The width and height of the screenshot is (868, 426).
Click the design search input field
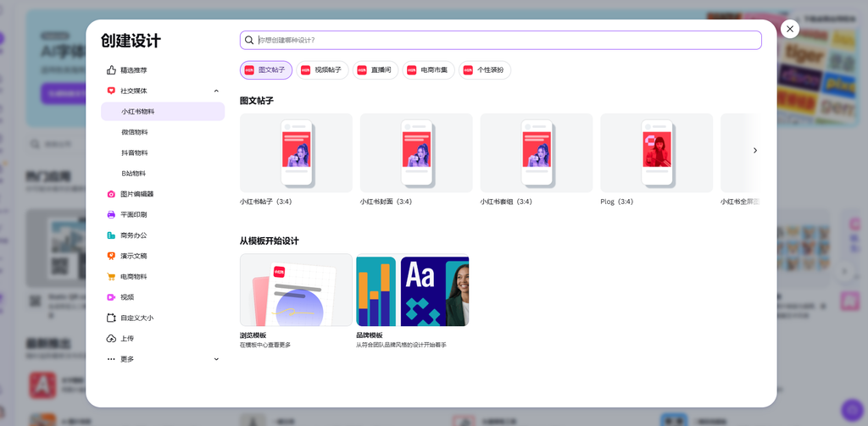click(x=501, y=41)
